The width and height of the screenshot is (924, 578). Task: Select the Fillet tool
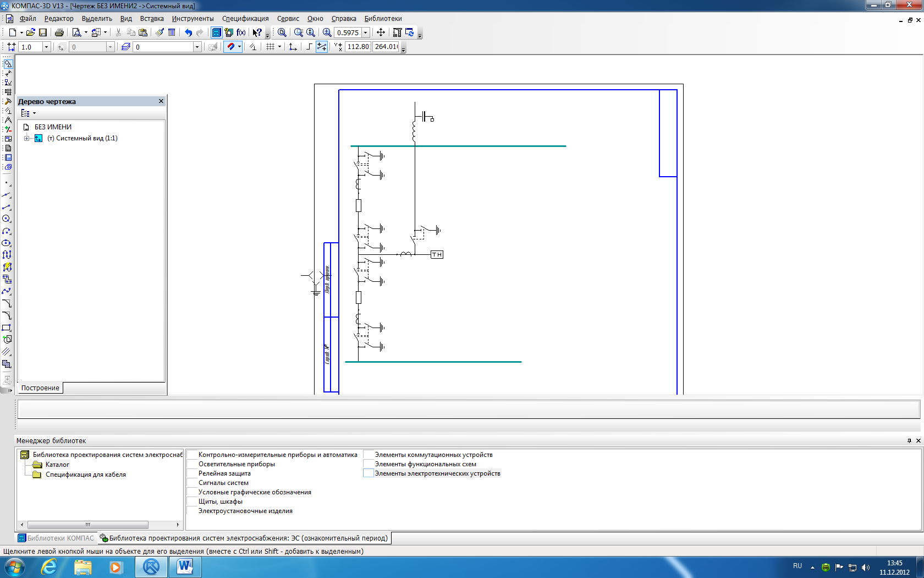tap(7, 316)
